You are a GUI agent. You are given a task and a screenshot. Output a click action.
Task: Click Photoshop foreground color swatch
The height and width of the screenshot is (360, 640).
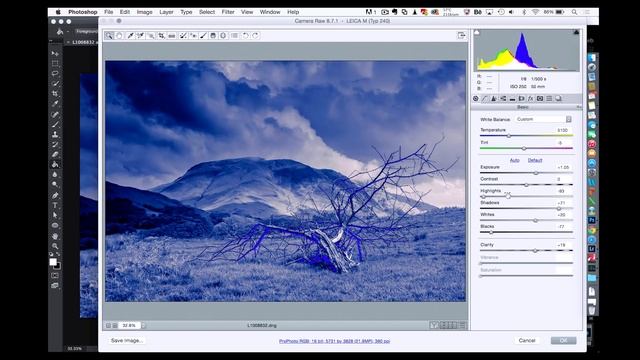click(53, 262)
